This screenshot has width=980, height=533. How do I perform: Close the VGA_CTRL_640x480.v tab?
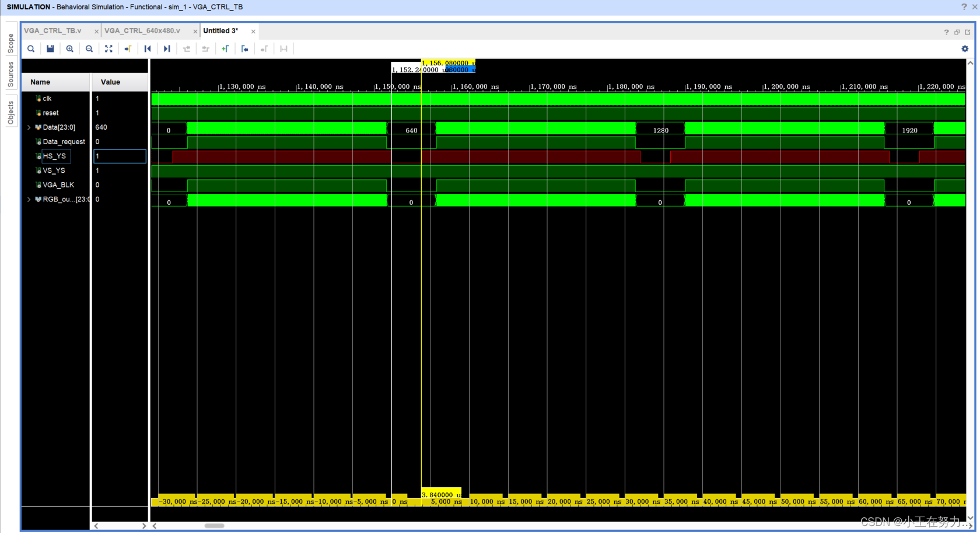coord(195,32)
